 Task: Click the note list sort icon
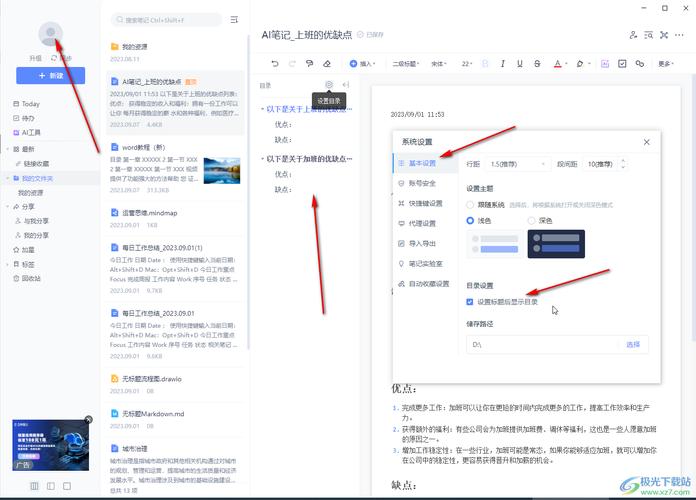click(234, 20)
